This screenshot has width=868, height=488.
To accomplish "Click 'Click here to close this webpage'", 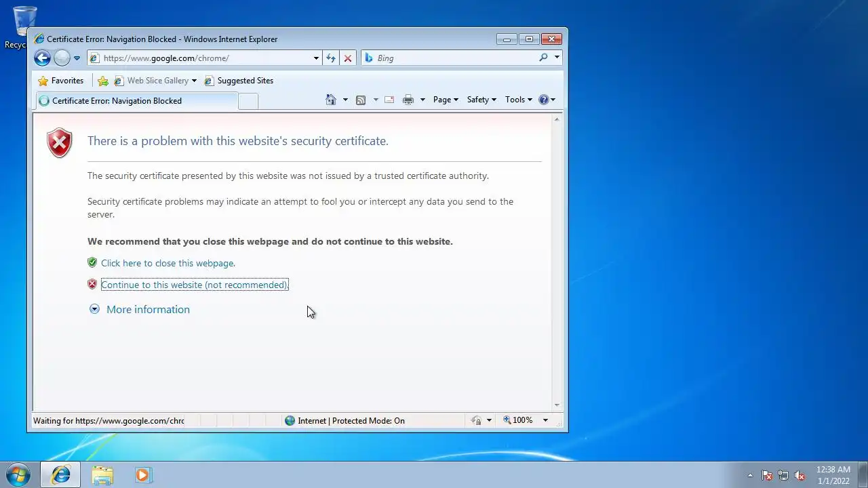I will click(x=168, y=263).
